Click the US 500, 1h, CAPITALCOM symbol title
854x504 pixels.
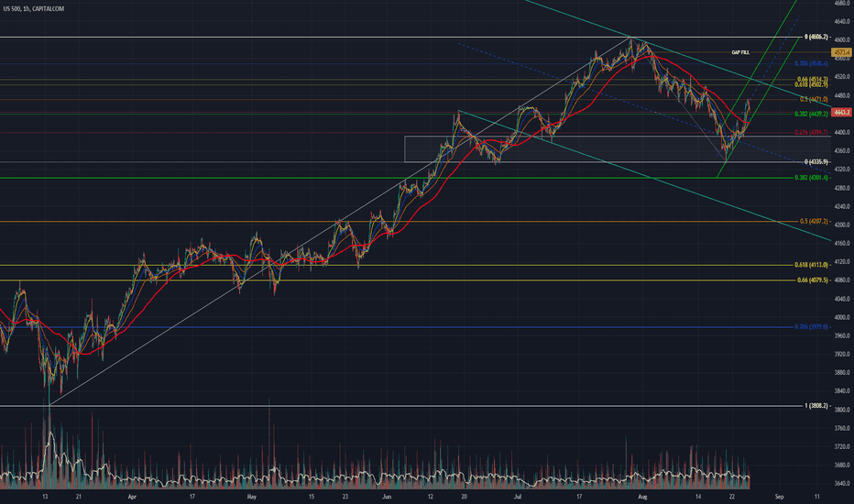pyautogui.click(x=34, y=9)
